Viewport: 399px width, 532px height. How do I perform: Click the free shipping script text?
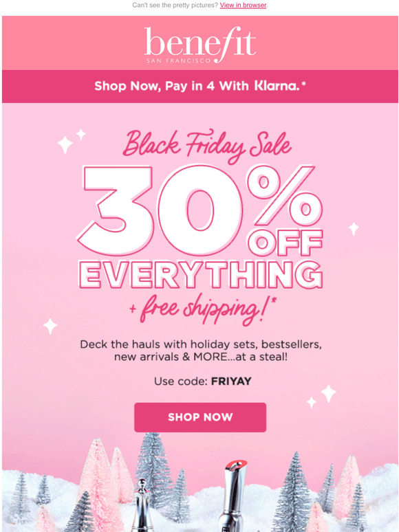click(203, 309)
